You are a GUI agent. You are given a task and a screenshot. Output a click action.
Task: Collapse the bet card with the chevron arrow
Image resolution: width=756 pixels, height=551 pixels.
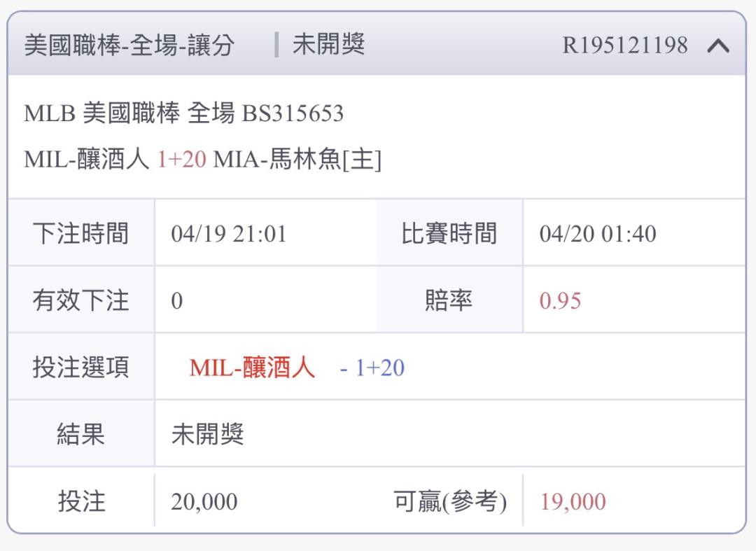click(718, 46)
